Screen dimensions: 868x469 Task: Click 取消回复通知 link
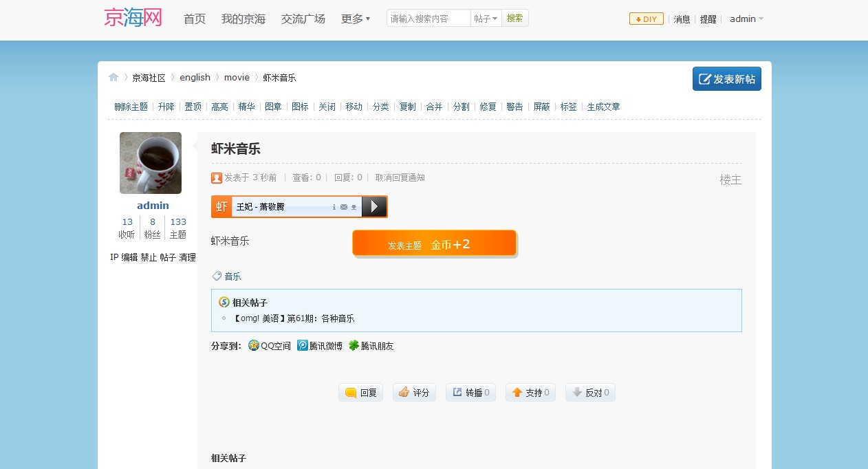(400, 177)
